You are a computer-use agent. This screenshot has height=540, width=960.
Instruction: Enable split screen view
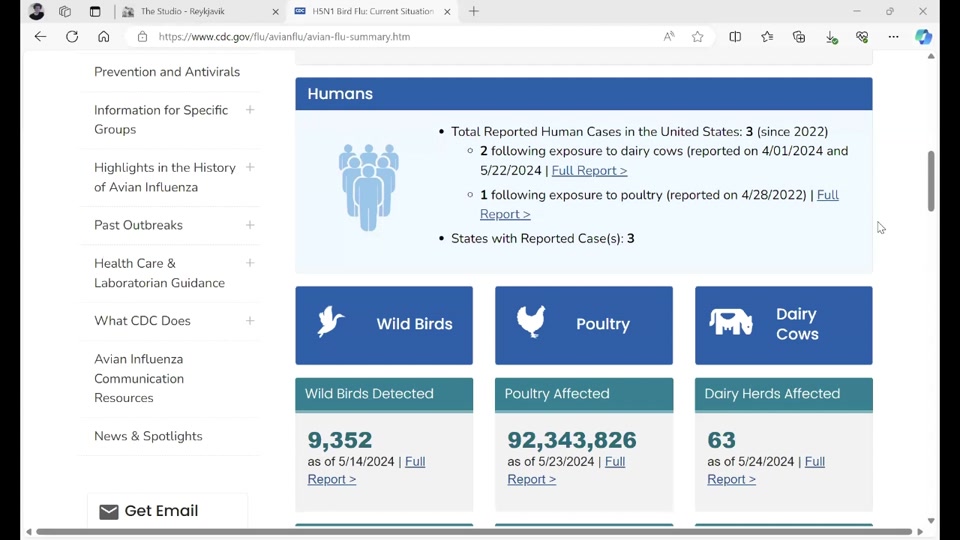pos(735,37)
